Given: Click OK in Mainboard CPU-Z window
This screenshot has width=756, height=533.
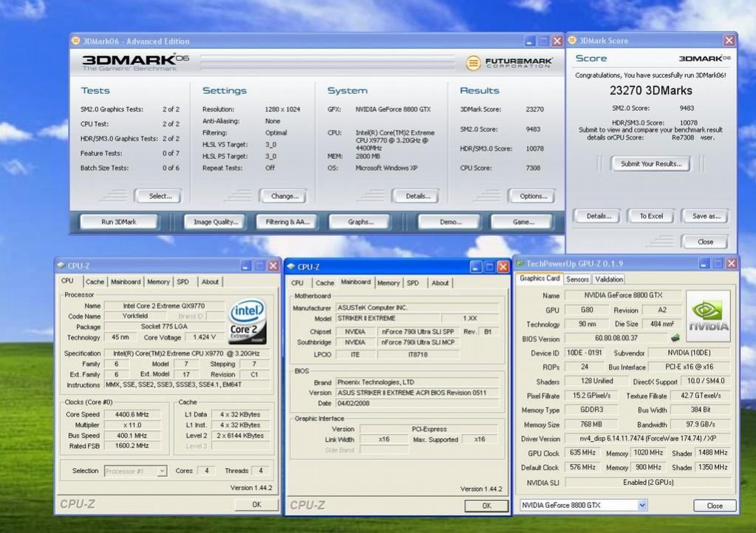Looking at the screenshot, I should (486, 506).
